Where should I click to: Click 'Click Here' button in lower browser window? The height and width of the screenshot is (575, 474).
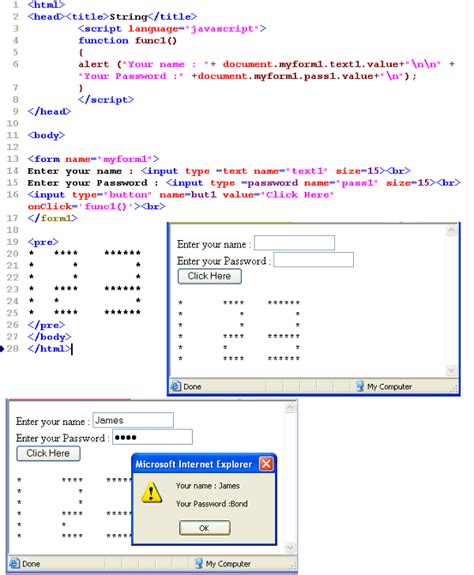pos(48,453)
